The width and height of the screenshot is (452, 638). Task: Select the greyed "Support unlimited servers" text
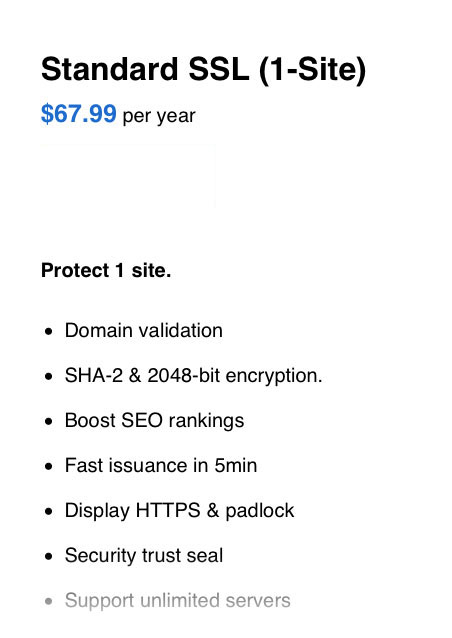177,601
